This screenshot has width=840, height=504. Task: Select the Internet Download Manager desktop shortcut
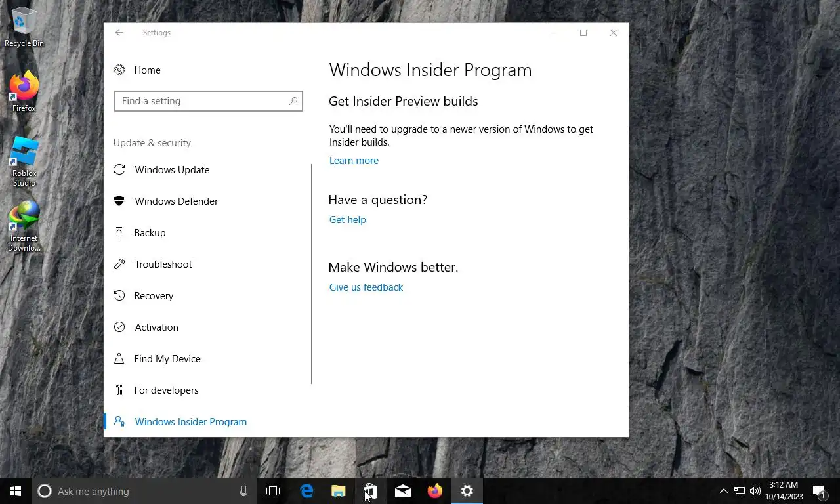tap(24, 226)
